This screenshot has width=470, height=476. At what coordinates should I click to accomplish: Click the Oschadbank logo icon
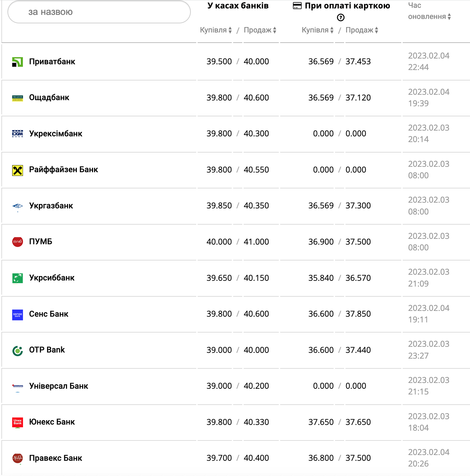18,98
